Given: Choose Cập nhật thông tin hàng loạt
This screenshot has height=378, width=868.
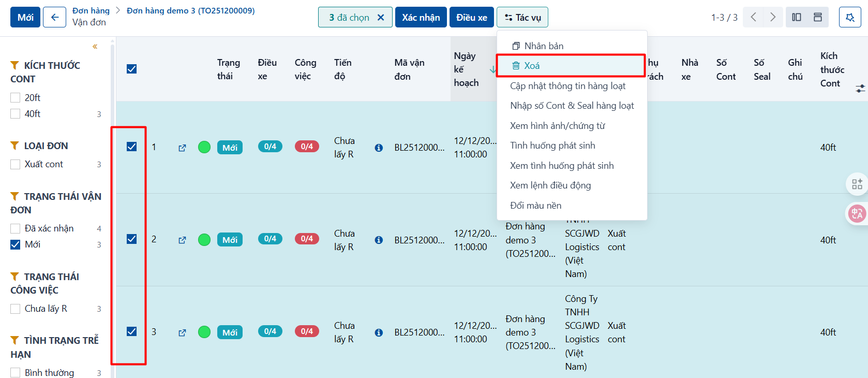Looking at the screenshot, I should [572, 86].
